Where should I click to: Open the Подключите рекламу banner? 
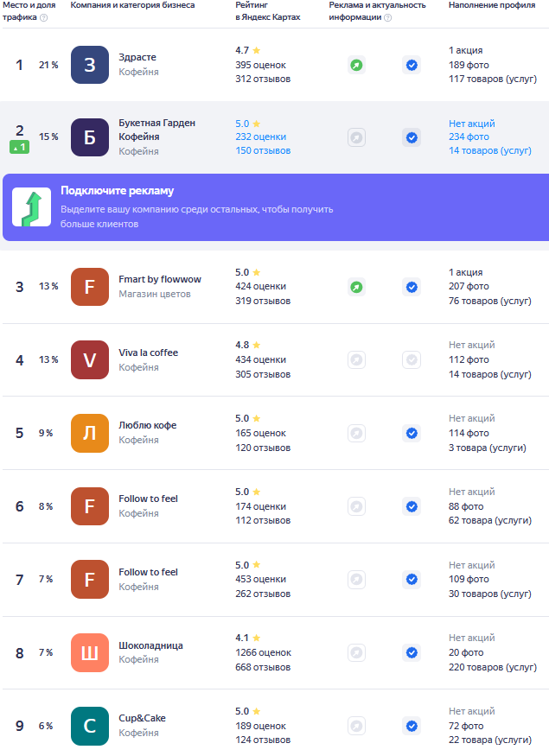pyautogui.click(x=276, y=207)
